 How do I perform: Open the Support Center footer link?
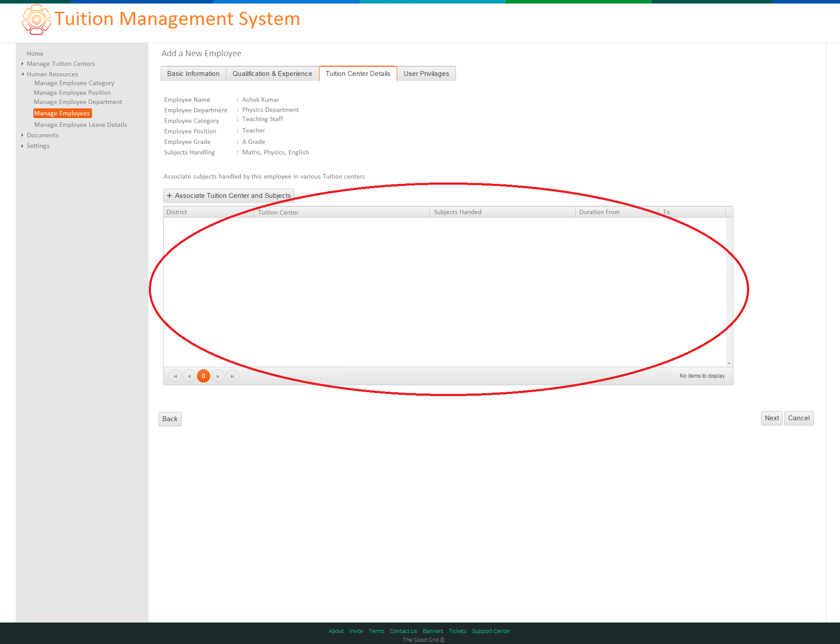(x=491, y=631)
